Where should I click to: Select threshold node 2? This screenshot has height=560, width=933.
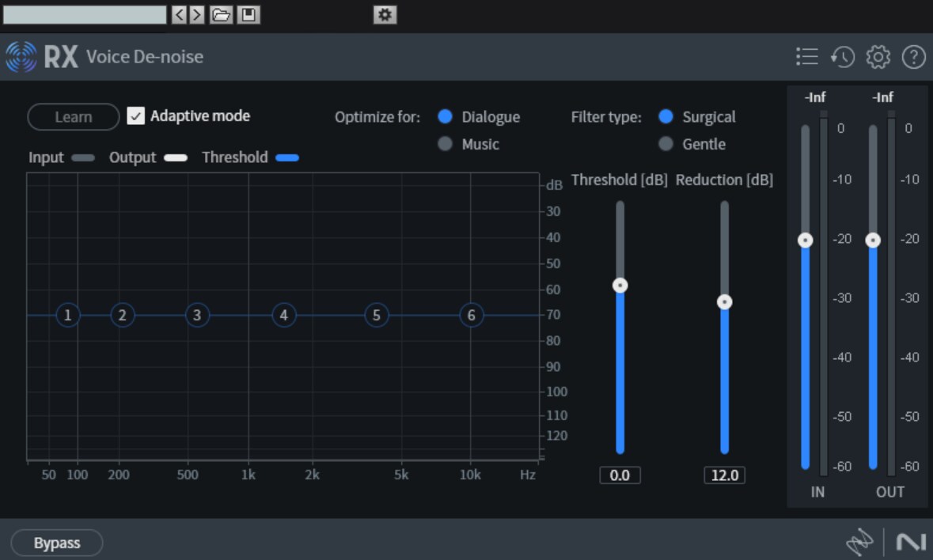123,315
